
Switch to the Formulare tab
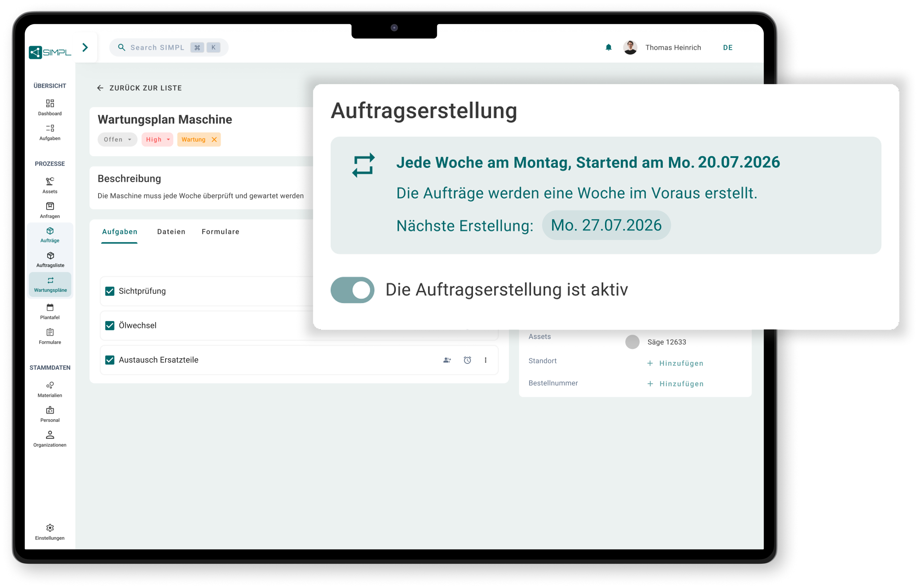tap(220, 232)
